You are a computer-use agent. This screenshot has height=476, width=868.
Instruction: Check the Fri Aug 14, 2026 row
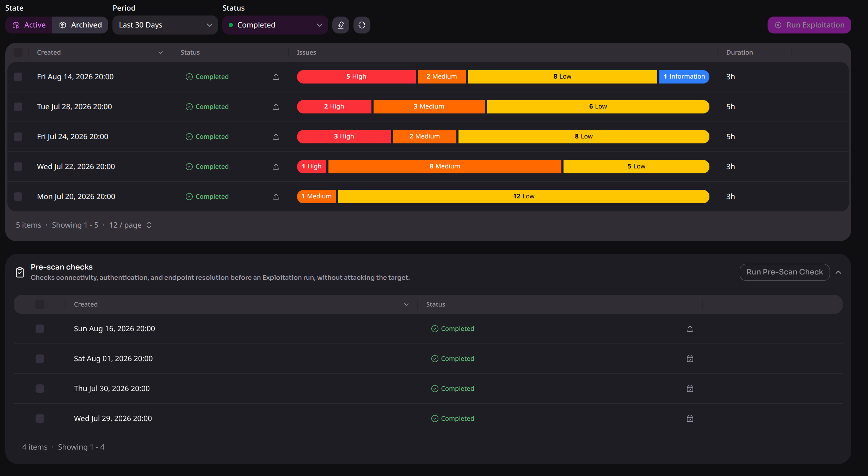pos(18,77)
